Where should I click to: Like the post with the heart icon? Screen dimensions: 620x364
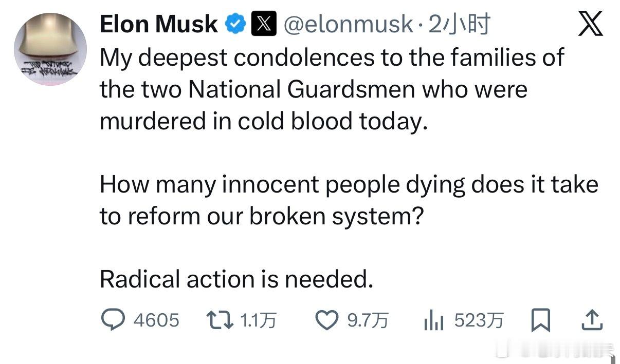pyautogui.click(x=326, y=320)
